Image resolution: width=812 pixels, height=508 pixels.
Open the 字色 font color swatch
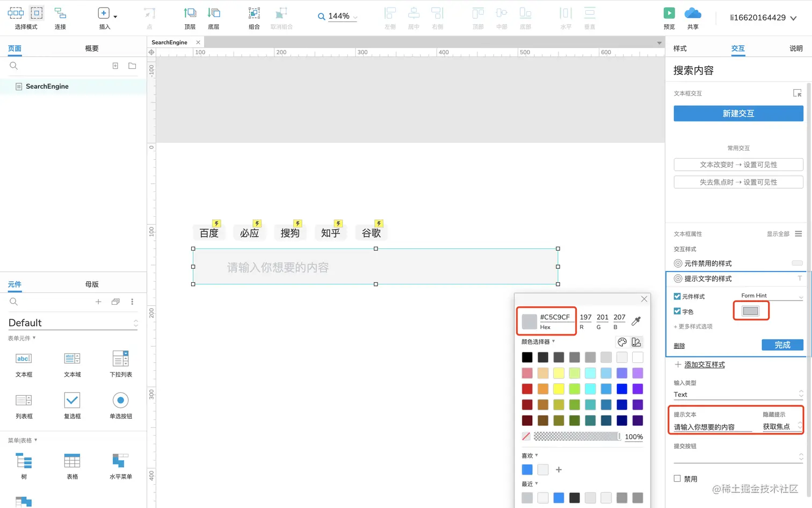[750, 311]
